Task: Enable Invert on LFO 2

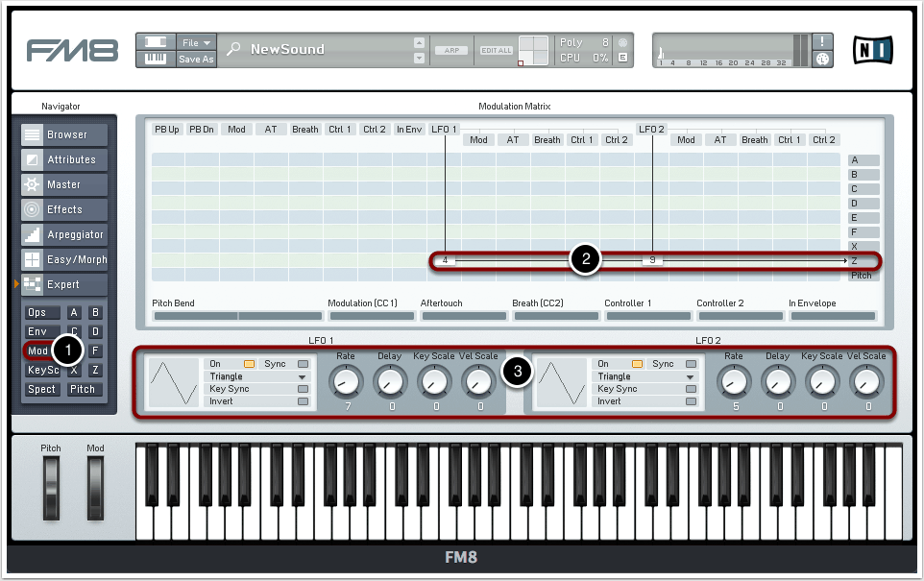Action: [x=691, y=401]
